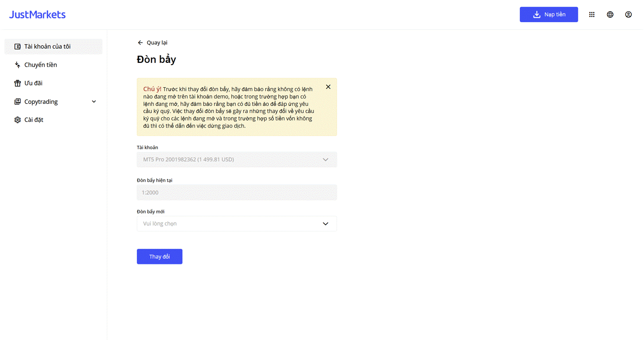Click the Đòn bẩy page heading
The height and width of the screenshot is (340, 644).
[156, 59]
